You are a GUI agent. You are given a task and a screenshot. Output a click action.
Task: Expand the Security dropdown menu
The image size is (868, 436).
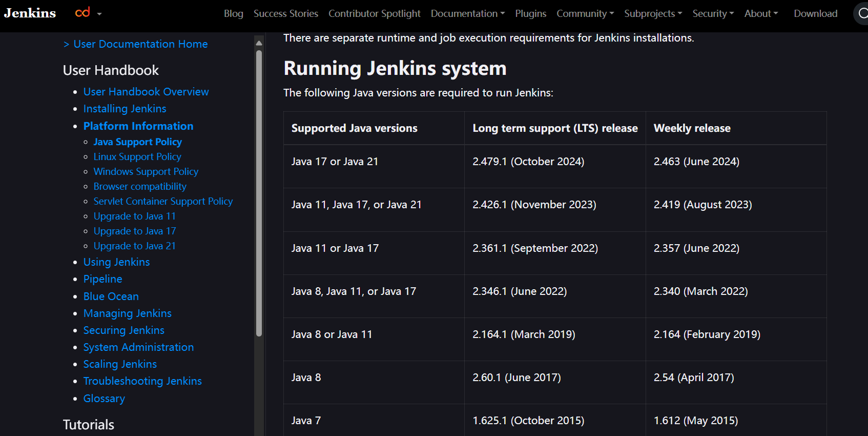(x=713, y=13)
